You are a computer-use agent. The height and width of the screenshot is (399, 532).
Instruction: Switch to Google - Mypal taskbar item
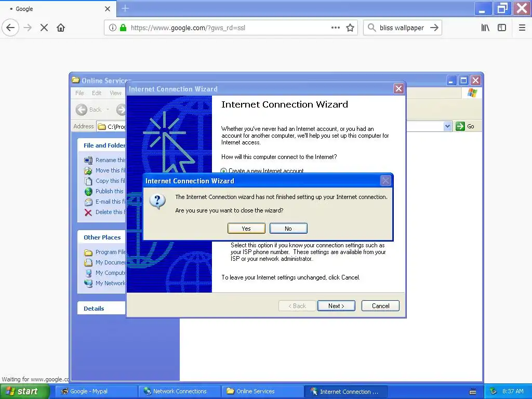click(x=96, y=391)
